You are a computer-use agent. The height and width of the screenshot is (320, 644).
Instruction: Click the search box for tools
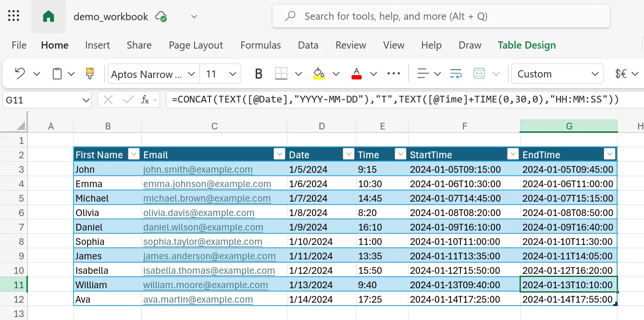(441, 16)
